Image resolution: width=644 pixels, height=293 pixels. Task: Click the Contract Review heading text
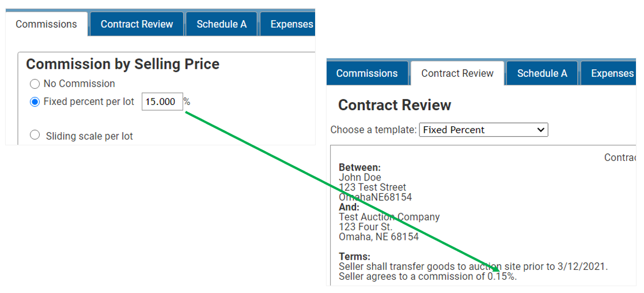click(394, 106)
